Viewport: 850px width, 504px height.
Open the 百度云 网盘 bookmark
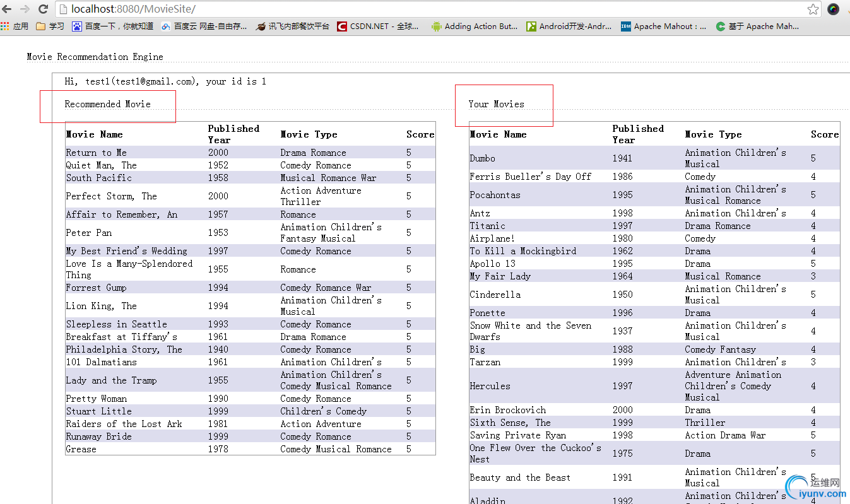(x=204, y=26)
